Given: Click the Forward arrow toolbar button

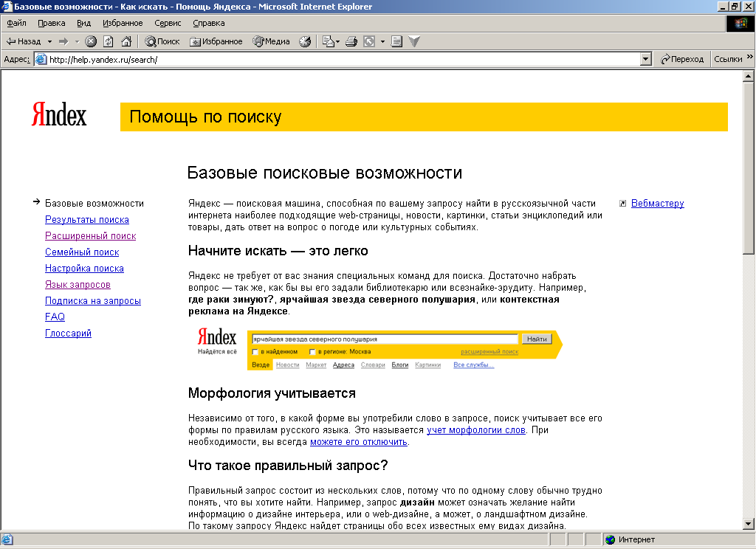Looking at the screenshot, I should pos(63,41).
